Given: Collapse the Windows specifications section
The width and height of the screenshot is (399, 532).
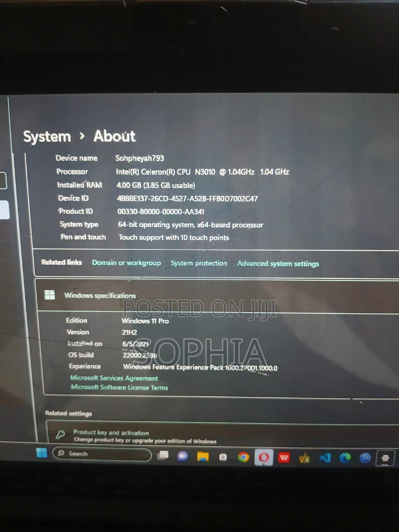Looking at the screenshot, I should pyautogui.click(x=218, y=296).
